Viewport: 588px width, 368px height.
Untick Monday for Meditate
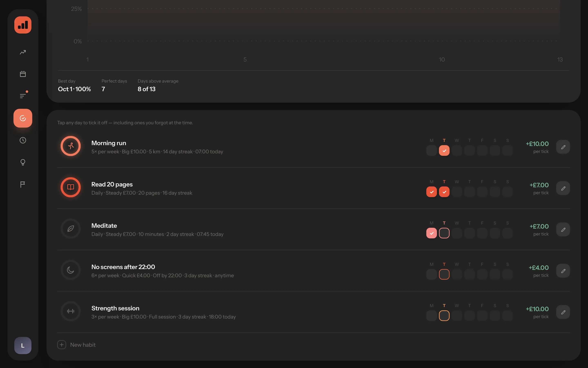(x=432, y=233)
